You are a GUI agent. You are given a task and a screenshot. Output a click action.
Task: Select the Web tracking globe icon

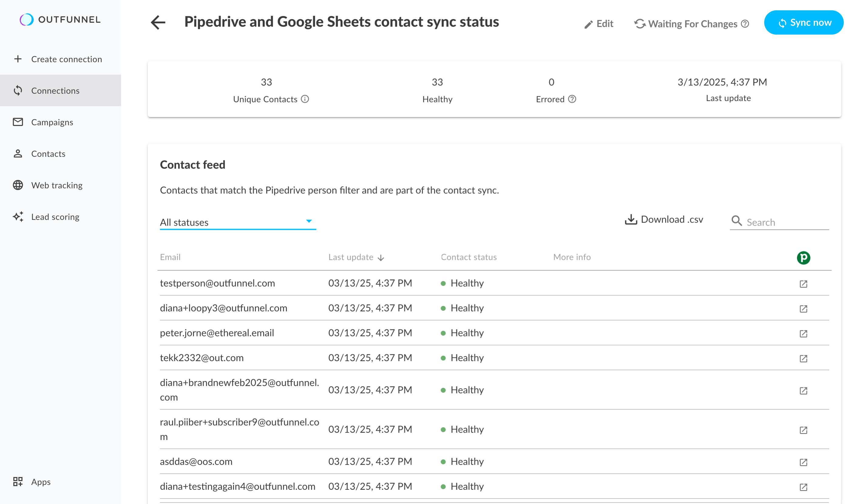(18, 185)
